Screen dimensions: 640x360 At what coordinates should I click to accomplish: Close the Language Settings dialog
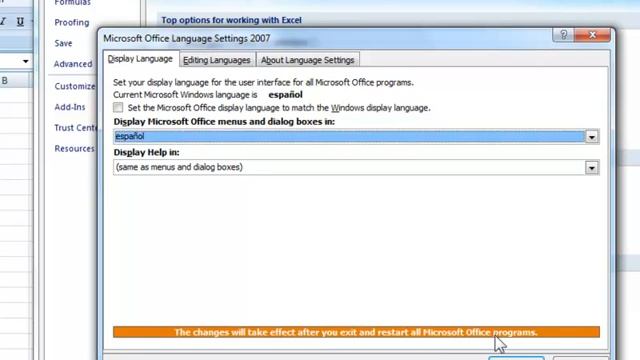(x=592, y=35)
